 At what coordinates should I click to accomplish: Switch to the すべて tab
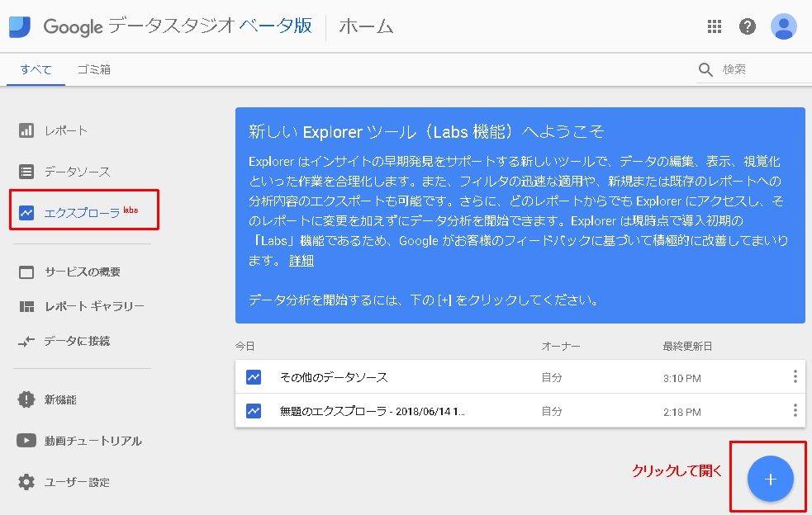[x=36, y=69]
